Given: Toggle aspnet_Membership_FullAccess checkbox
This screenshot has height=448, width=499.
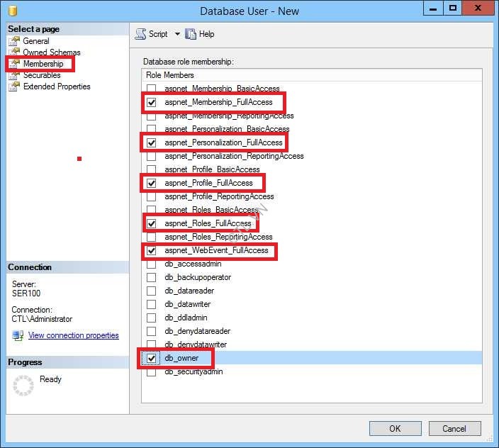Looking at the screenshot, I should point(151,102).
